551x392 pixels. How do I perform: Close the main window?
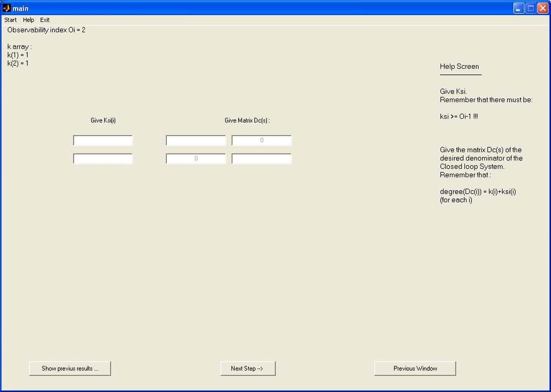click(x=543, y=8)
